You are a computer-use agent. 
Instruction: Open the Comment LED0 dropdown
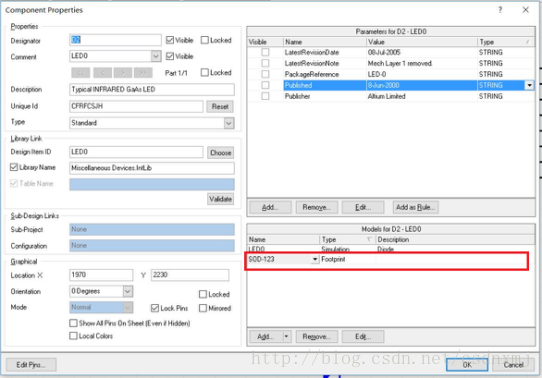(x=156, y=56)
